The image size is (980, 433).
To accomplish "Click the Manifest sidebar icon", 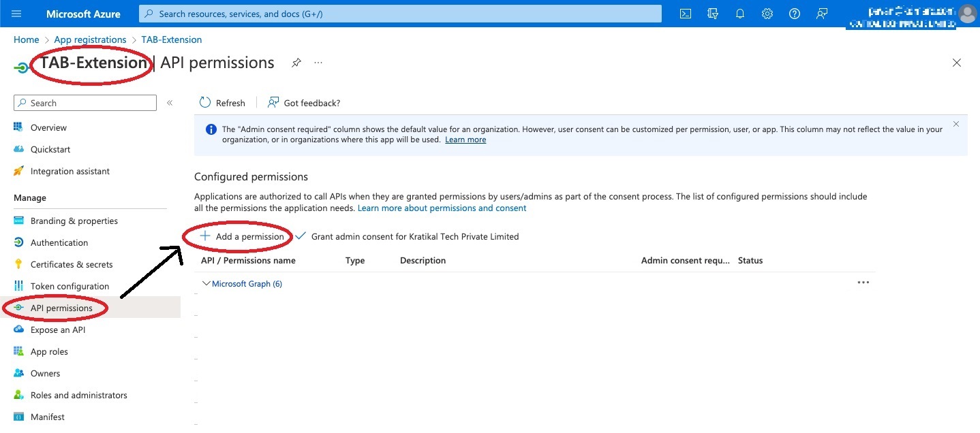I will click(18, 417).
